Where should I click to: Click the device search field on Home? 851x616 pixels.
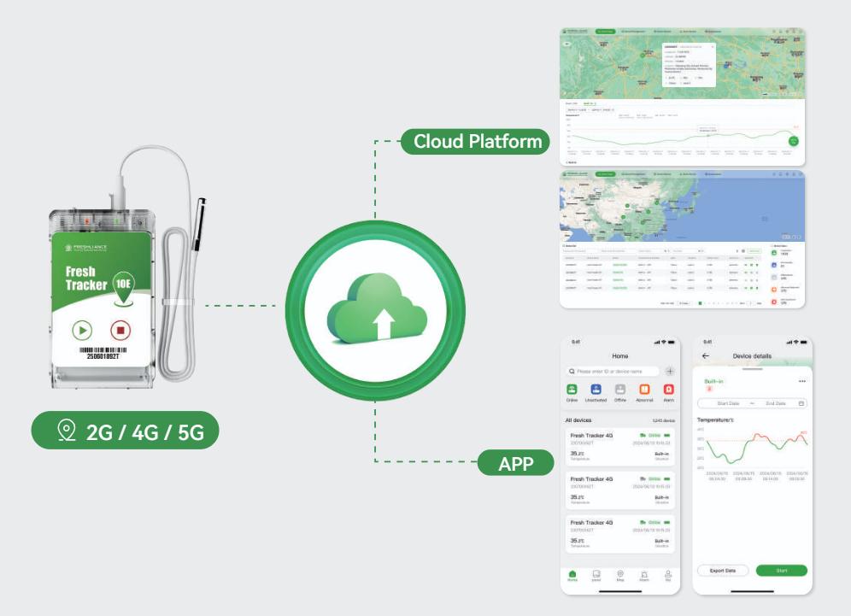click(x=613, y=372)
